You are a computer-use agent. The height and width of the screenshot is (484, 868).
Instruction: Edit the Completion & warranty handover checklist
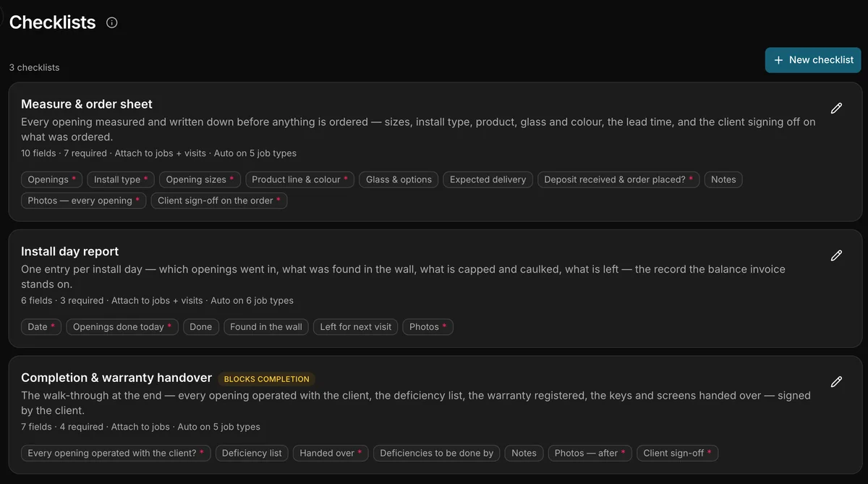click(x=836, y=382)
